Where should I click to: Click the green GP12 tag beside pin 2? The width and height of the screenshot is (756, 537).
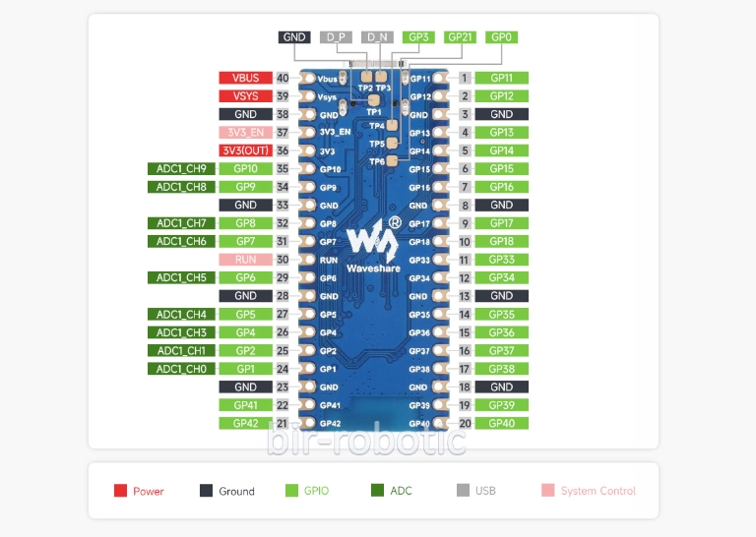click(501, 96)
